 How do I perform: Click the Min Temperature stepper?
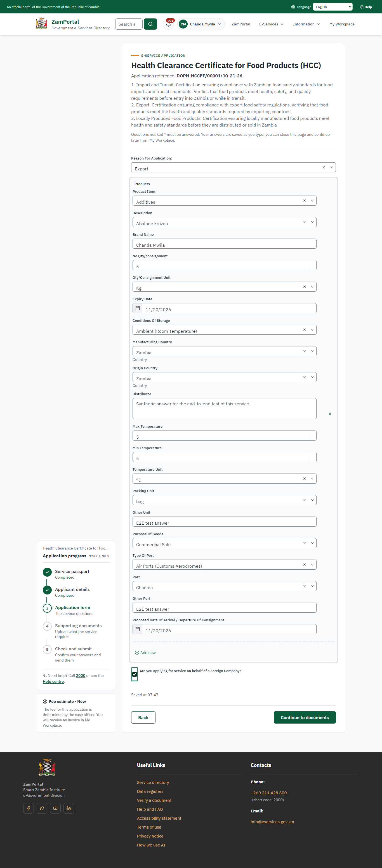(313, 457)
